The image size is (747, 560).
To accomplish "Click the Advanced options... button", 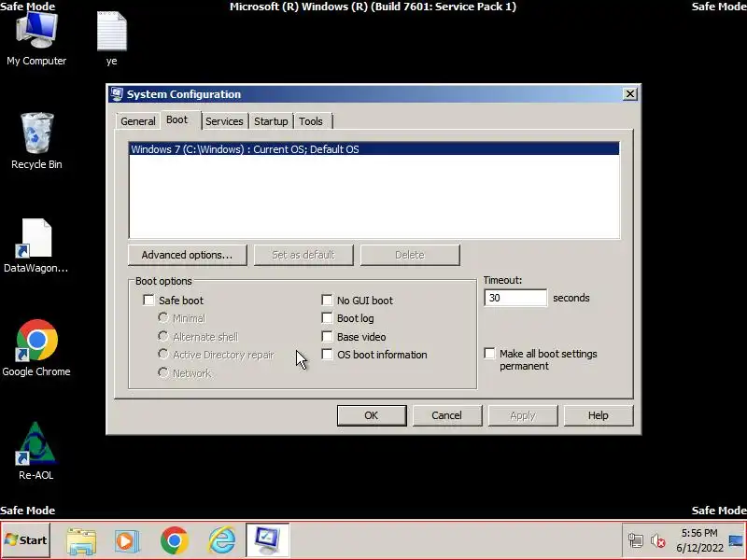I will pyautogui.click(x=188, y=255).
